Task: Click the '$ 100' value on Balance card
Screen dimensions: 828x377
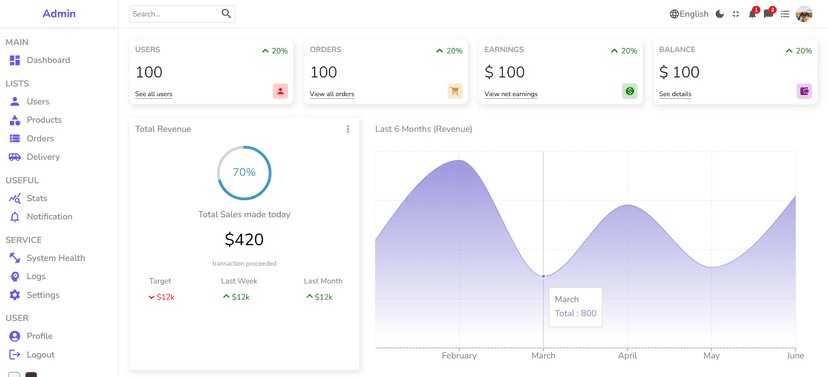Action: click(x=679, y=72)
